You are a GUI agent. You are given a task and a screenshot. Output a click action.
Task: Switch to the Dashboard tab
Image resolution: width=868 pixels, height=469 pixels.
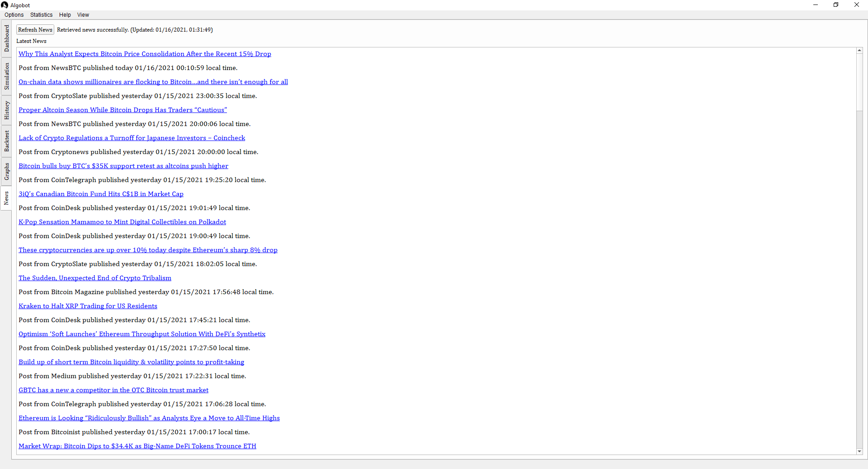6,38
